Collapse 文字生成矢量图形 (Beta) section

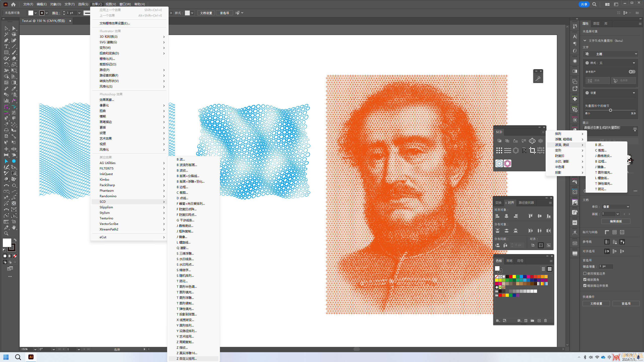[x=585, y=41]
